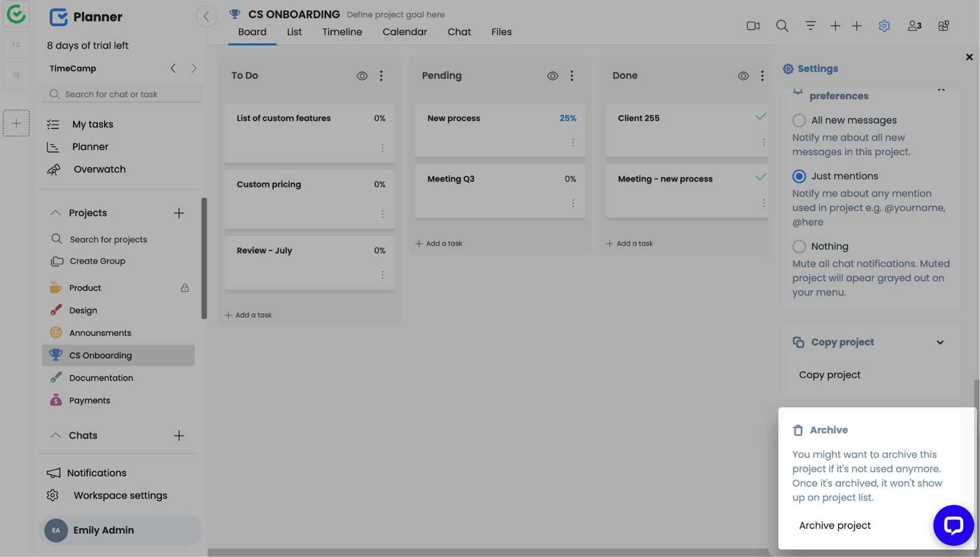Select the Nothing notification radio option

coord(799,247)
